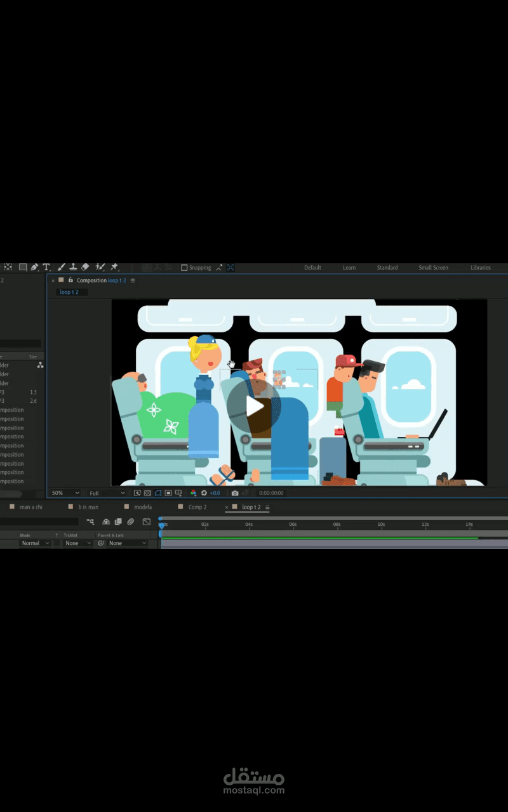Open the loop t 2 timeline tab menu
508x812 pixels.
coord(267,507)
